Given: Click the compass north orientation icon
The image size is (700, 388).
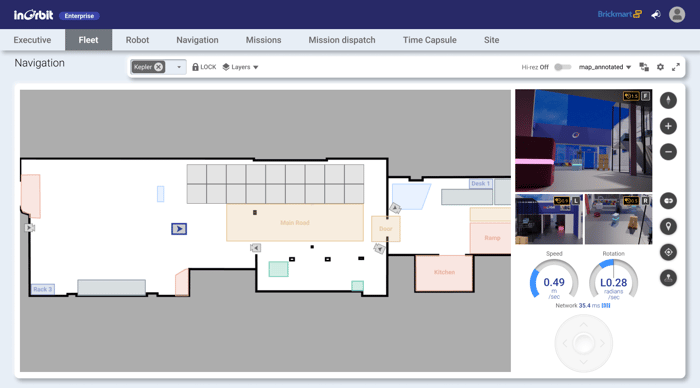Looking at the screenshot, I should pyautogui.click(x=668, y=100).
